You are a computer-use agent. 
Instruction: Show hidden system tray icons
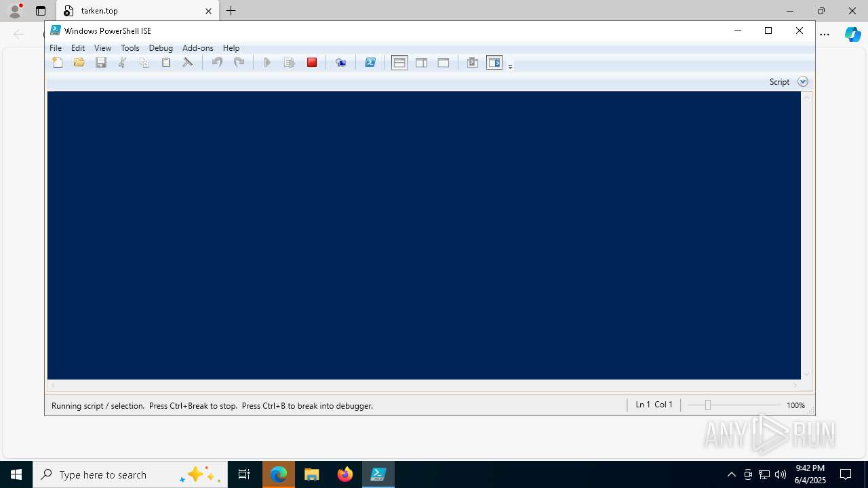[731, 474]
